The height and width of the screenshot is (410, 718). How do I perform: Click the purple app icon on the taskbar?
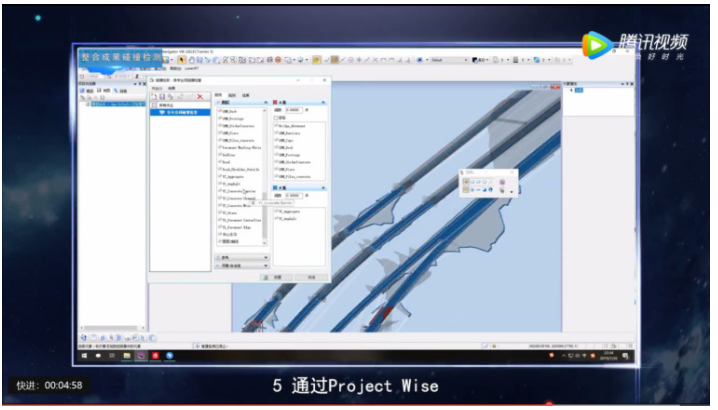pyautogui.click(x=141, y=355)
